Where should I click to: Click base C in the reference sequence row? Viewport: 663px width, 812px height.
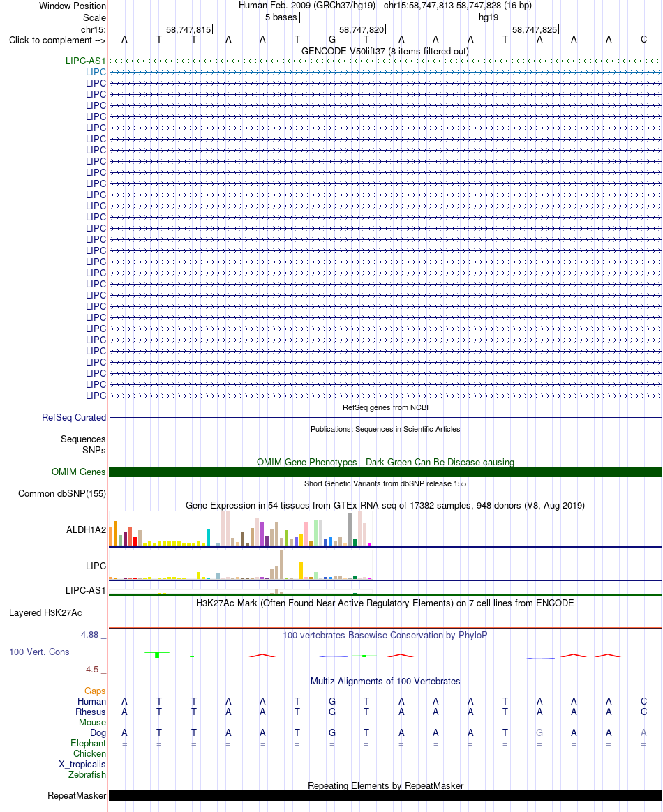point(644,39)
